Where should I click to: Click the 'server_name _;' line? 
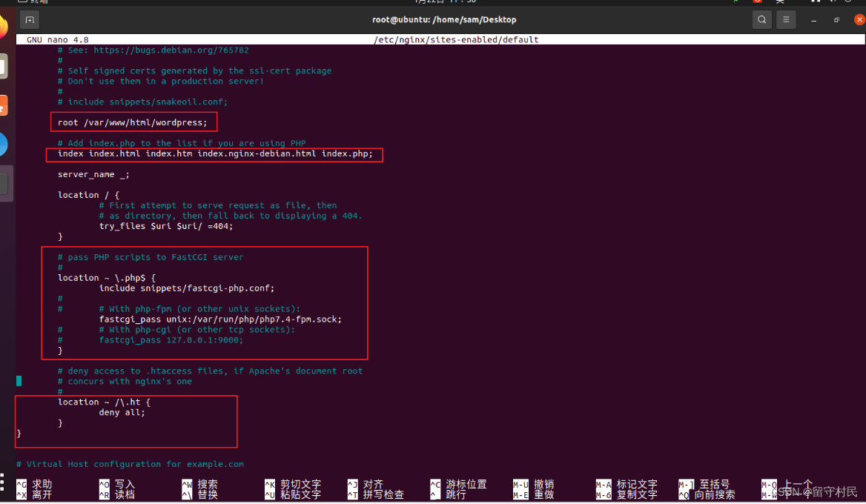(93, 174)
